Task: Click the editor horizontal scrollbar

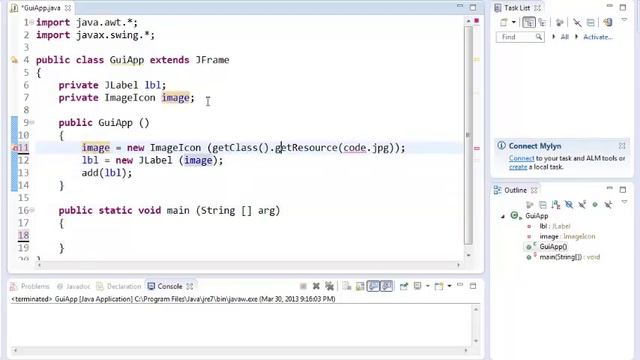Action: click(249, 265)
